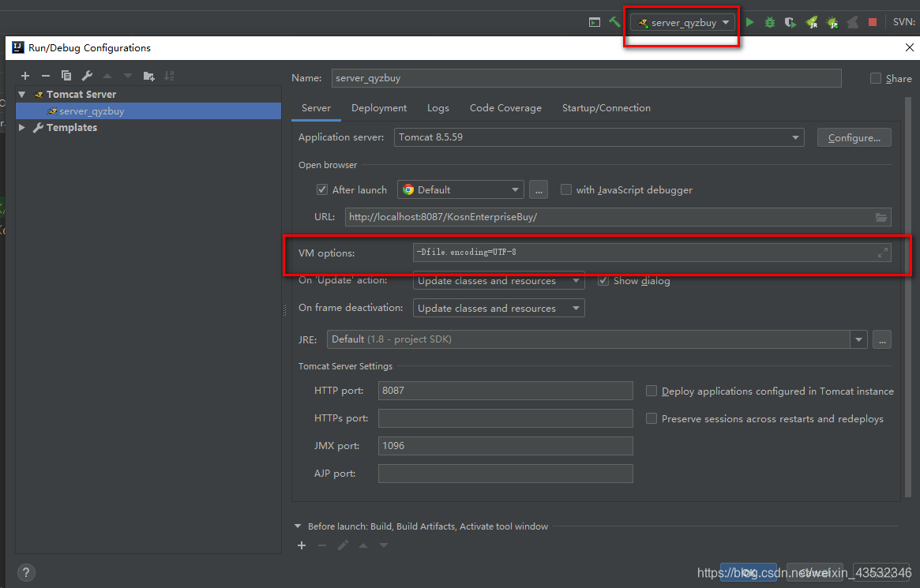Run with Coverage shield icon
The width and height of the screenshot is (920, 588).
(x=790, y=22)
